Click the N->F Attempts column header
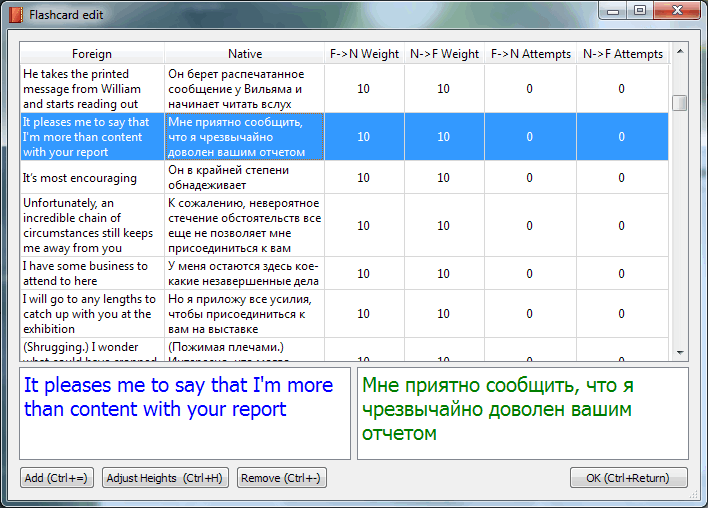 coord(623,54)
